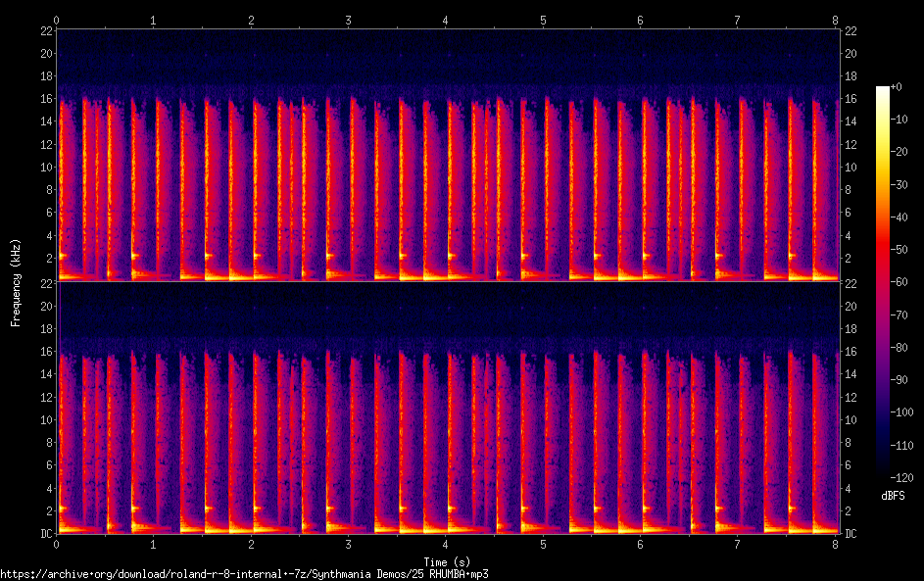Click the "16" kHz label on the upper channel's left axis
924x581 pixels.
[x=47, y=98]
